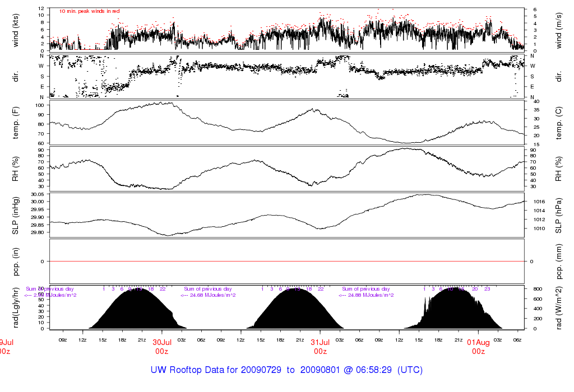
Task: Select the 'SLP (inHg)' axis label
Action: pos(16,216)
